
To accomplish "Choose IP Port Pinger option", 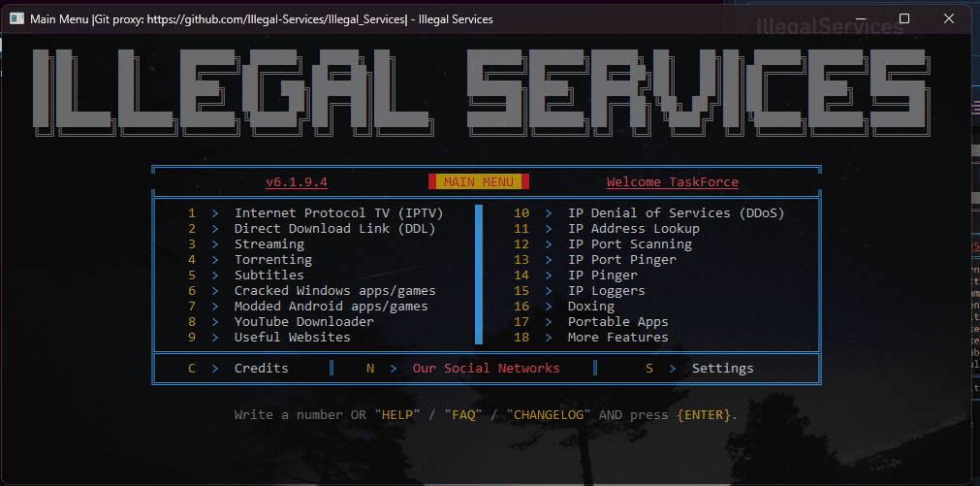I will 622,260.
